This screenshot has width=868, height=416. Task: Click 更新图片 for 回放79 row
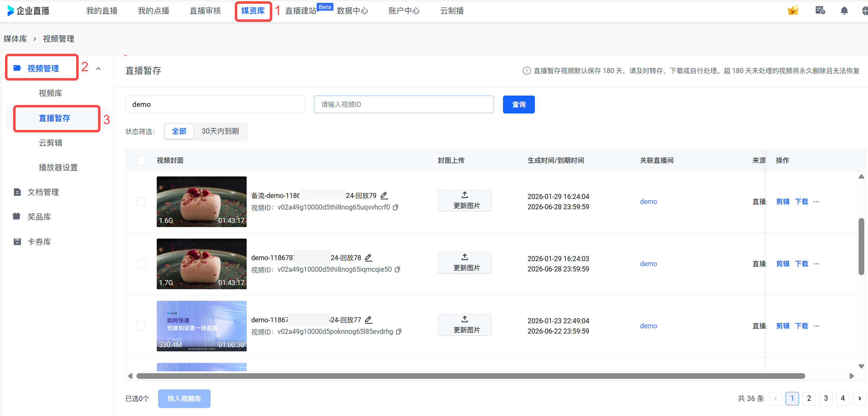click(465, 201)
